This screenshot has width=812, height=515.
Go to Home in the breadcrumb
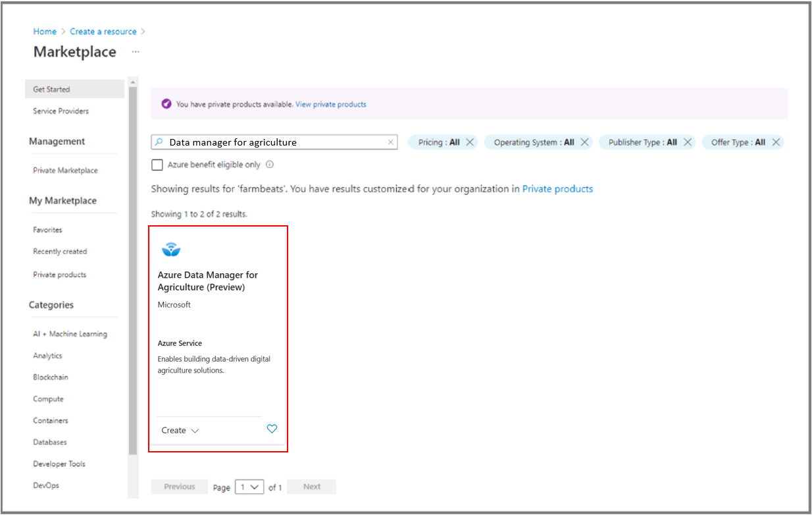(45, 32)
